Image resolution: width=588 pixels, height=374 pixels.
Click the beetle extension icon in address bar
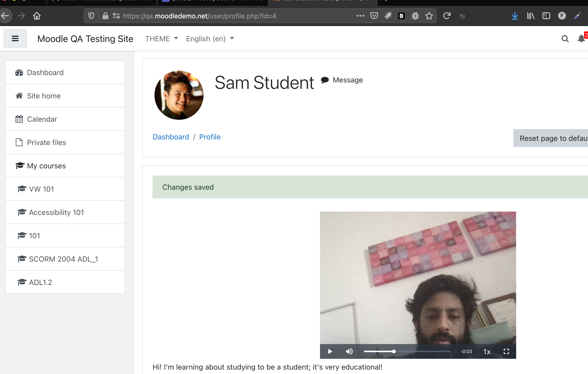point(388,16)
